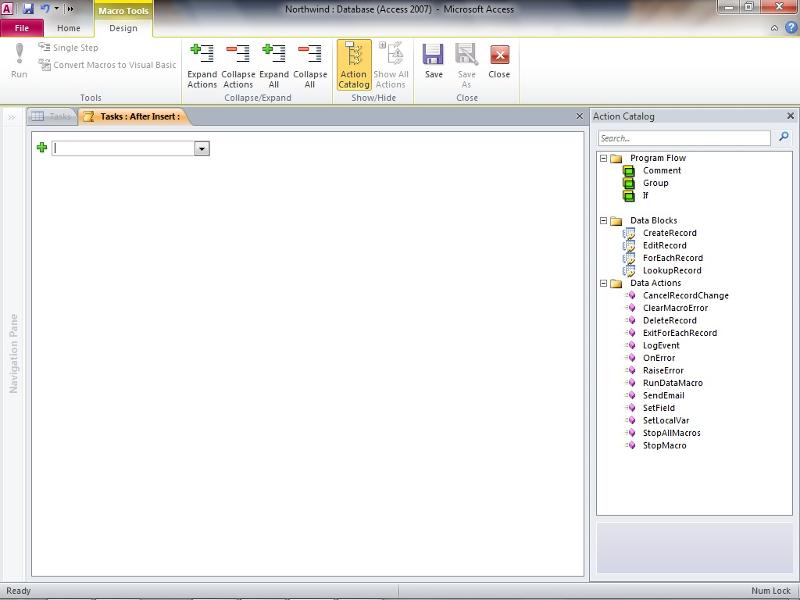
Task: Select SetField action
Action: coord(659,408)
